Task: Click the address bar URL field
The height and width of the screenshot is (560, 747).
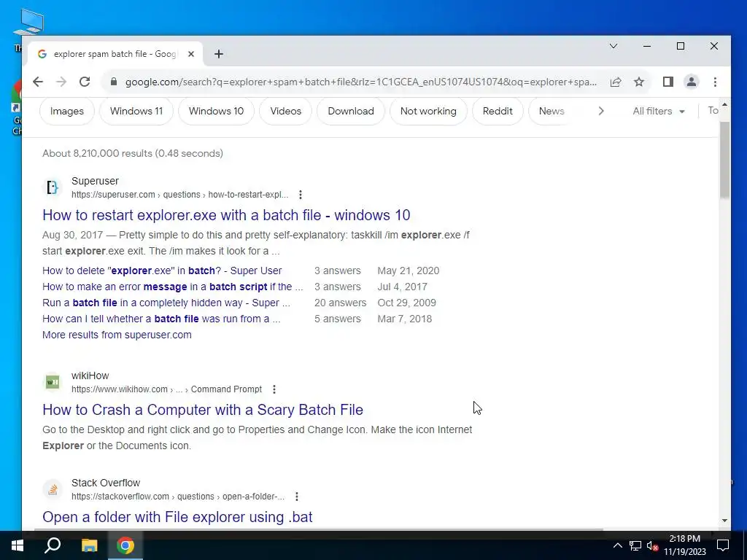Action: (360, 82)
